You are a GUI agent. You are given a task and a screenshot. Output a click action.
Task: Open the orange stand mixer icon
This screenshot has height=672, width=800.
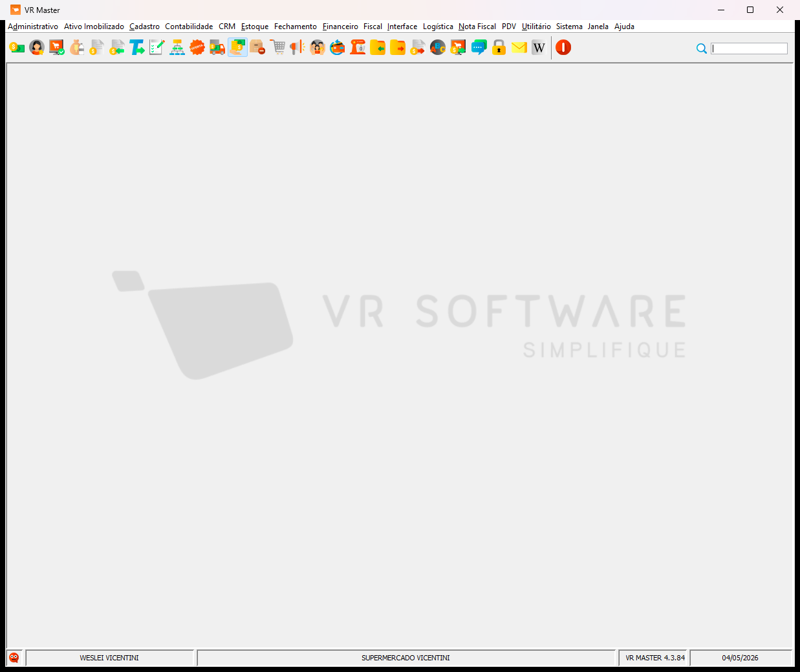click(358, 47)
